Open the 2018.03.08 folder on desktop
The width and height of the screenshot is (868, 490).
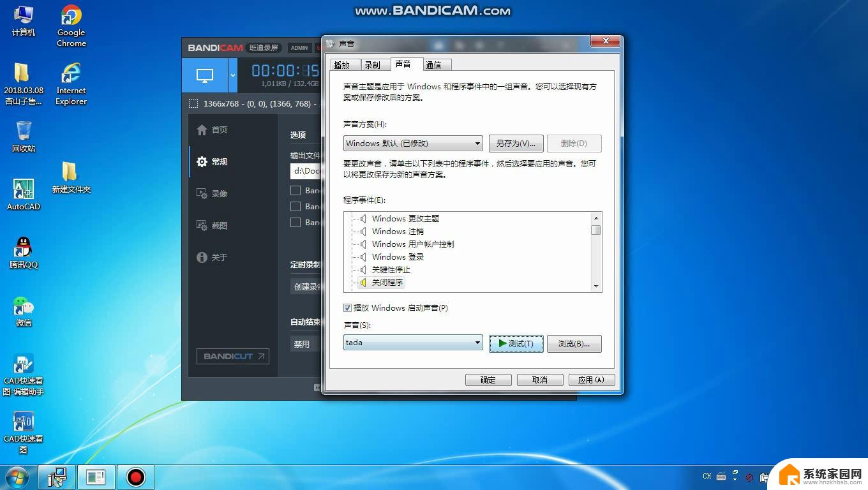(x=24, y=84)
